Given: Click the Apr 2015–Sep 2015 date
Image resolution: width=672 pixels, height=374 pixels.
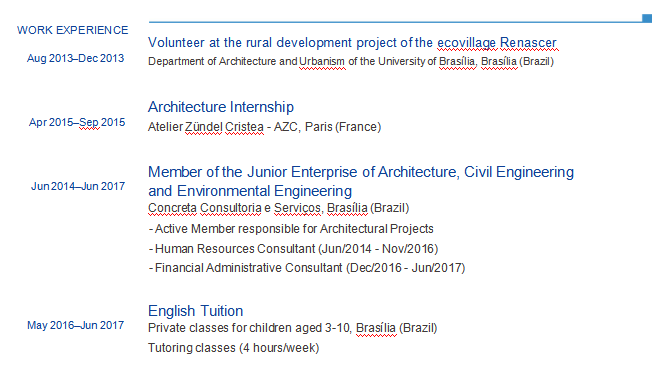Looking at the screenshot, I should tap(77, 123).
